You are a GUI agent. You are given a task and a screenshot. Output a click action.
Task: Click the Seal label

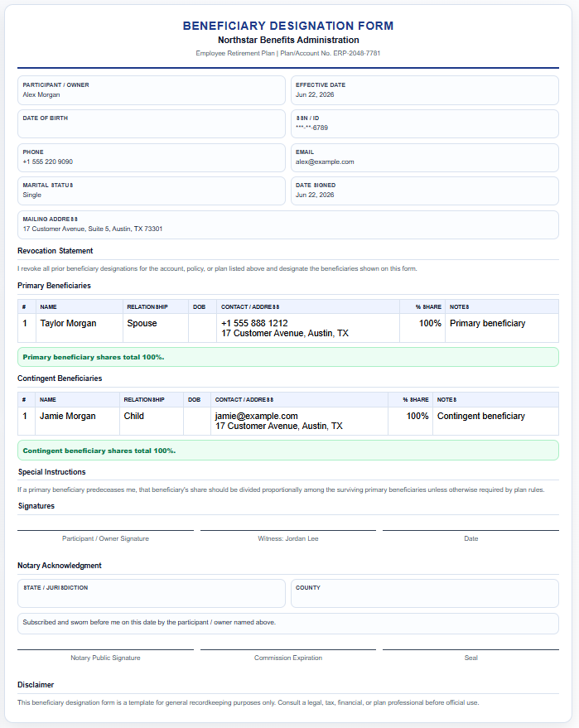pyautogui.click(x=470, y=658)
